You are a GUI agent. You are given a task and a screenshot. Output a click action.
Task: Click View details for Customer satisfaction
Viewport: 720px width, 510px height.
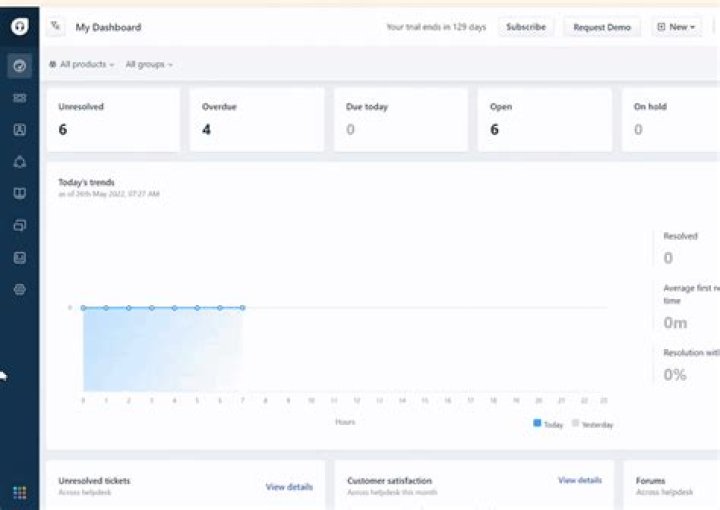[580, 480]
